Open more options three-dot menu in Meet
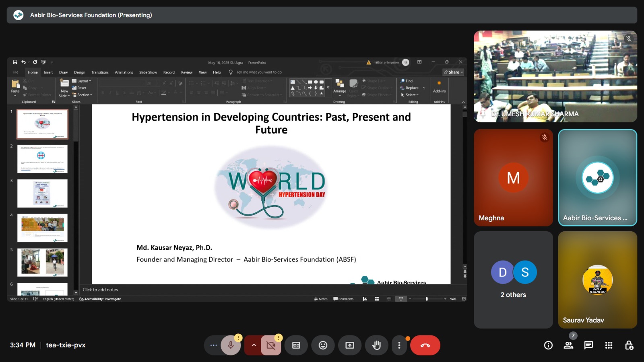Viewport: 644px width, 362px height. [x=399, y=345]
